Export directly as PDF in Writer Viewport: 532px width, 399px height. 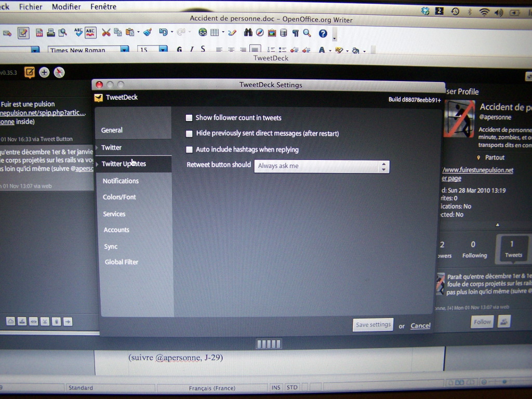point(39,33)
